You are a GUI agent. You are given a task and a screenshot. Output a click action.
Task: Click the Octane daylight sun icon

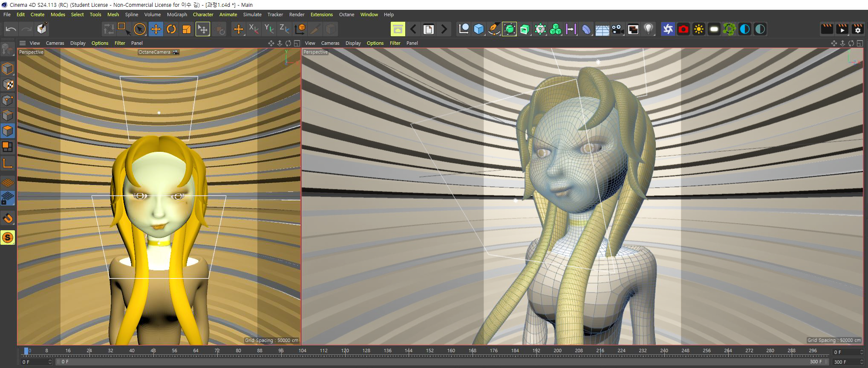(699, 29)
